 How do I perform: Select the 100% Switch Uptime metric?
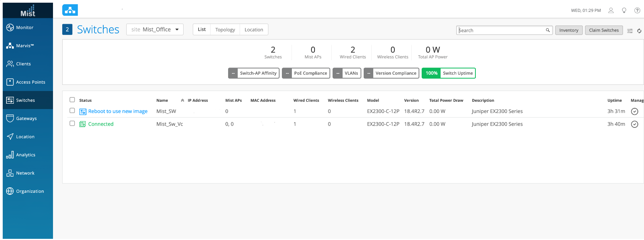(x=449, y=73)
